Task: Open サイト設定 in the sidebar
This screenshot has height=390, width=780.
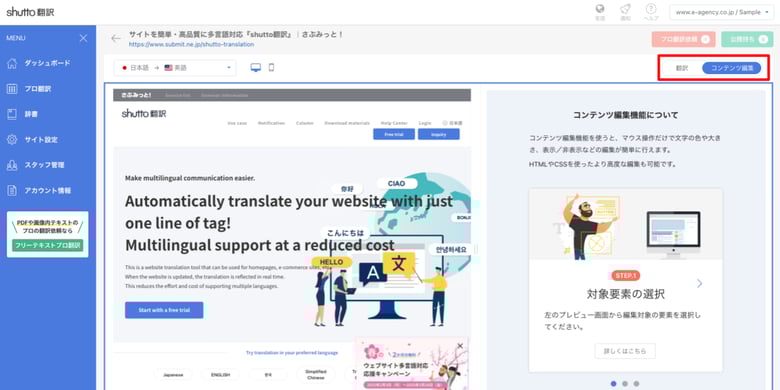Action: click(x=32, y=140)
